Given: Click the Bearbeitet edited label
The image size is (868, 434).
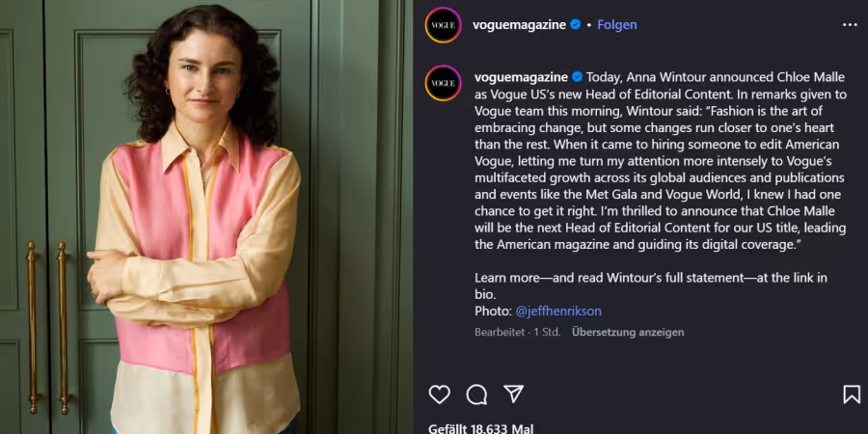Looking at the screenshot, I should click(x=500, y=332).
